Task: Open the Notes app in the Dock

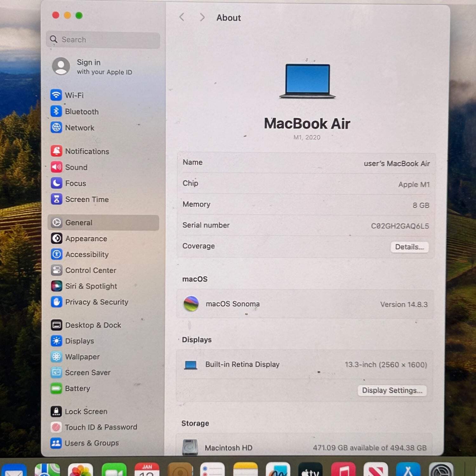Action: (245, 470)
